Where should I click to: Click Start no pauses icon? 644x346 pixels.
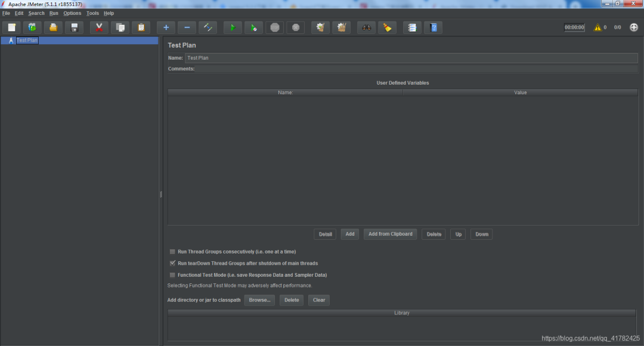pyautogui.click(x=253, y=27)
